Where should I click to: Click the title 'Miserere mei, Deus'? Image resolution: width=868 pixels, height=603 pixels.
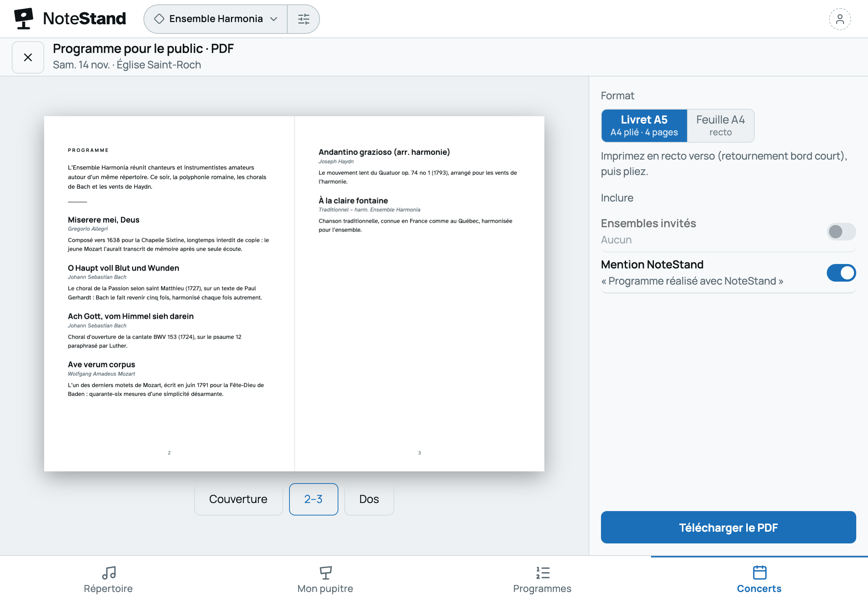(x=104, y=220)
